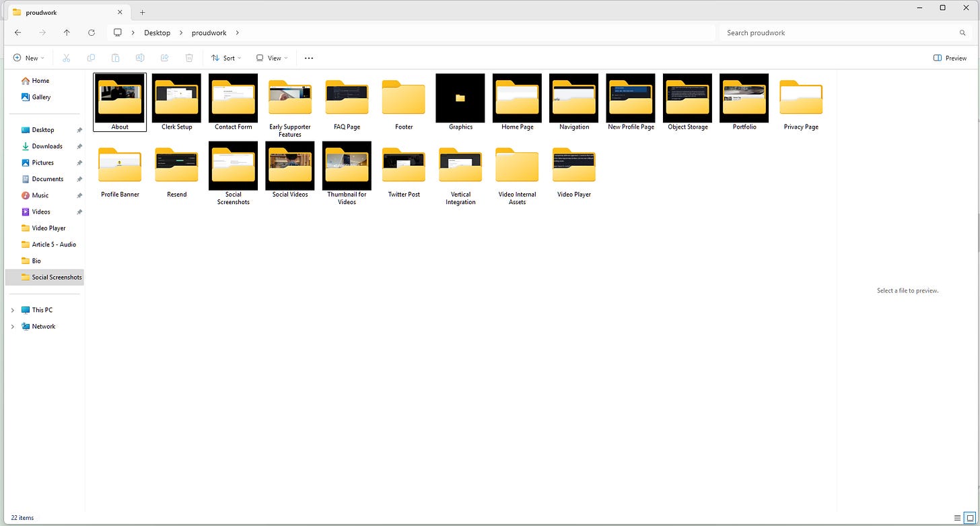Open the New item dropdown
The height and width of the screenshot is (526, 980).
tap(29, 58)
